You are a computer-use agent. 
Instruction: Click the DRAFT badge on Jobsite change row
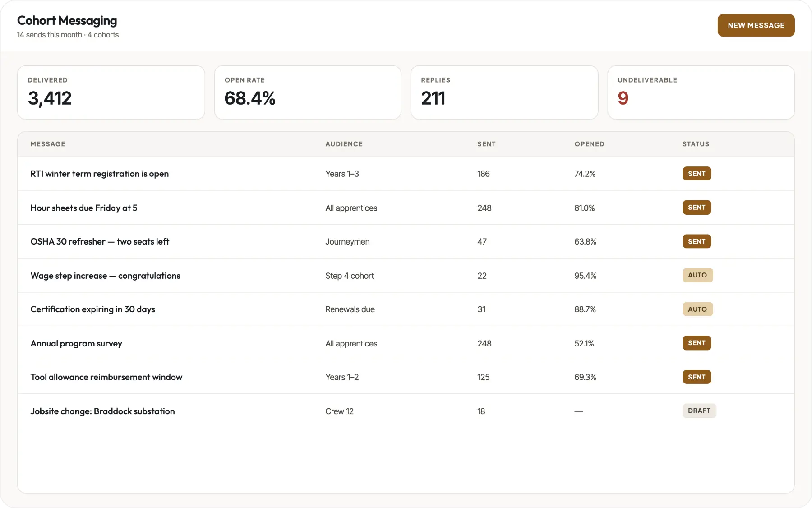point(699,411)
